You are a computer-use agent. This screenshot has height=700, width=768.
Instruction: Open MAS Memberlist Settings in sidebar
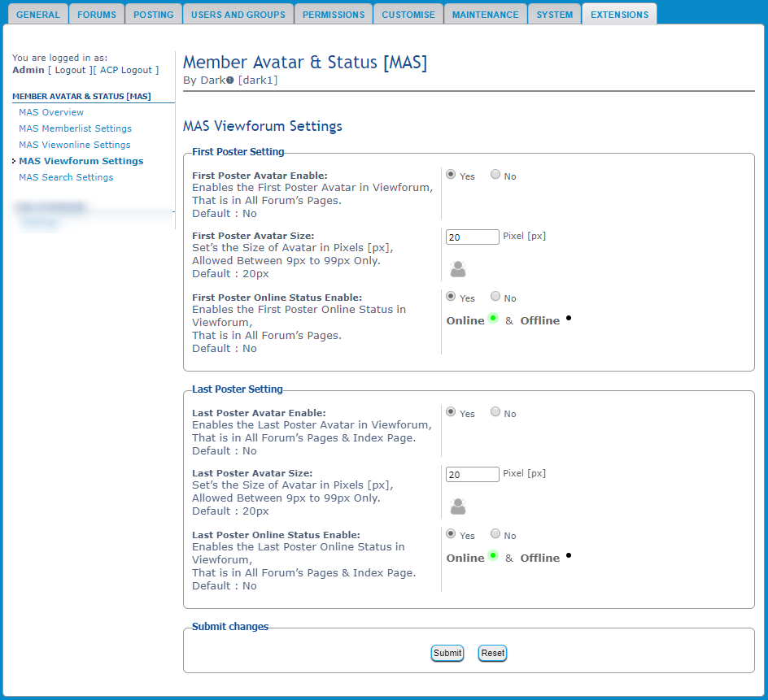click(x=75, y=128)
